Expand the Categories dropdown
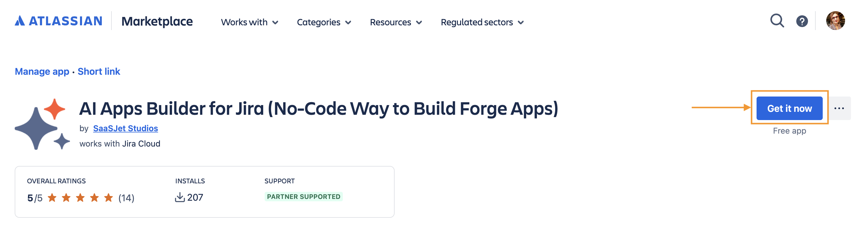The image size is (868, 236). point(324,22)
